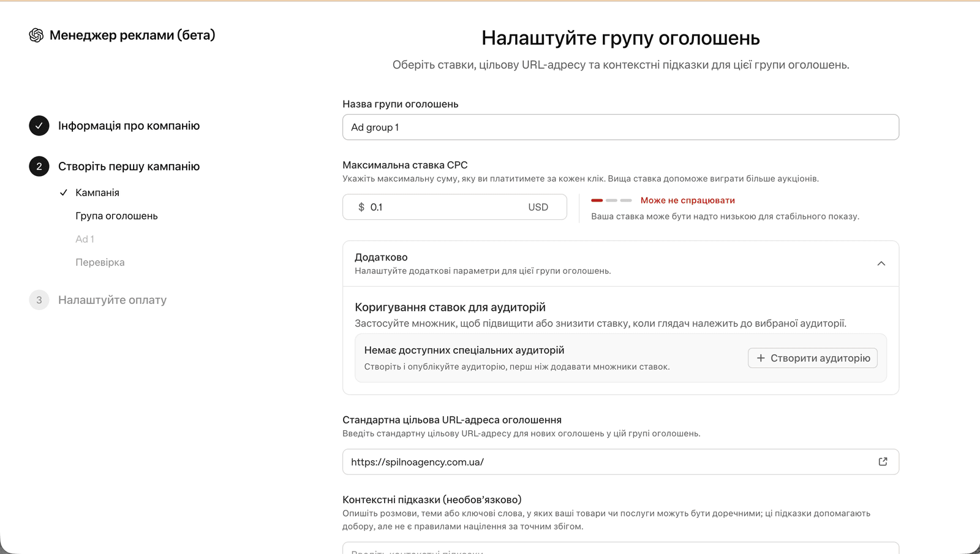Image resolution: width=980 pixels, height=554 pixels.
Task: Open Налаштуйте оплату step
Action: (x=112, y=300)
